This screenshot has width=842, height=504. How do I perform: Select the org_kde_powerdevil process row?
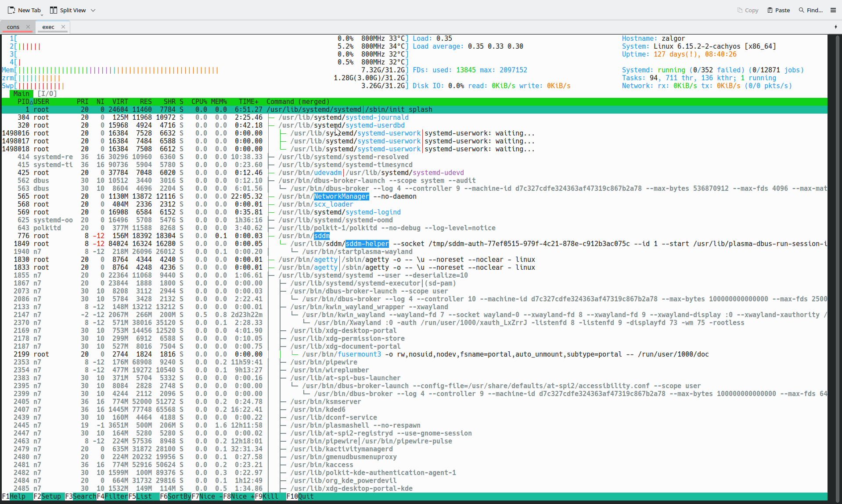pyautogui.click(x=414, y=481)
